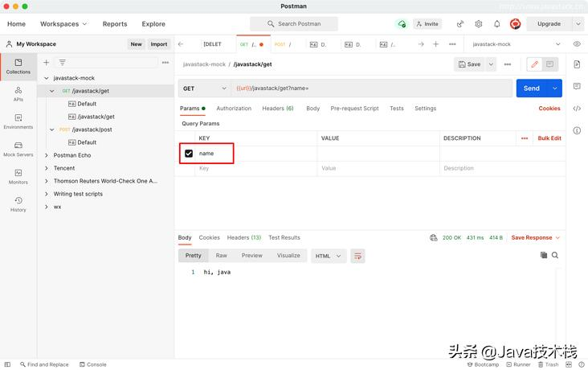Collapse the POST /javastack/post request
Screen dimensions: 588x370
pos(52,129)
